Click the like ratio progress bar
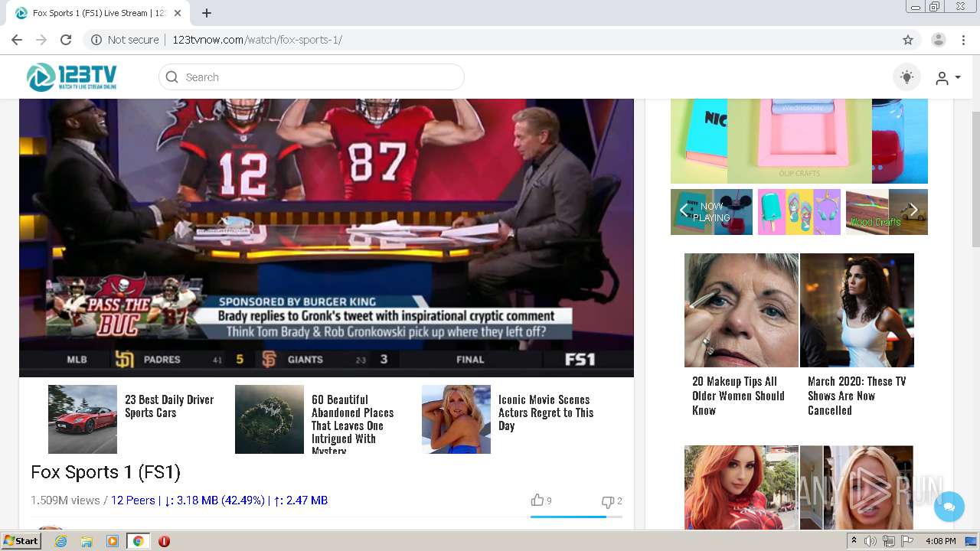This screenshot has height=551, width=980. (576, 517)
